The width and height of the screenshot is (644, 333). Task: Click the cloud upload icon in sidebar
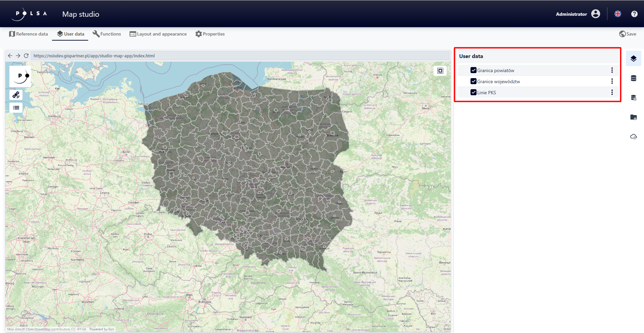(x=633, y=136)
